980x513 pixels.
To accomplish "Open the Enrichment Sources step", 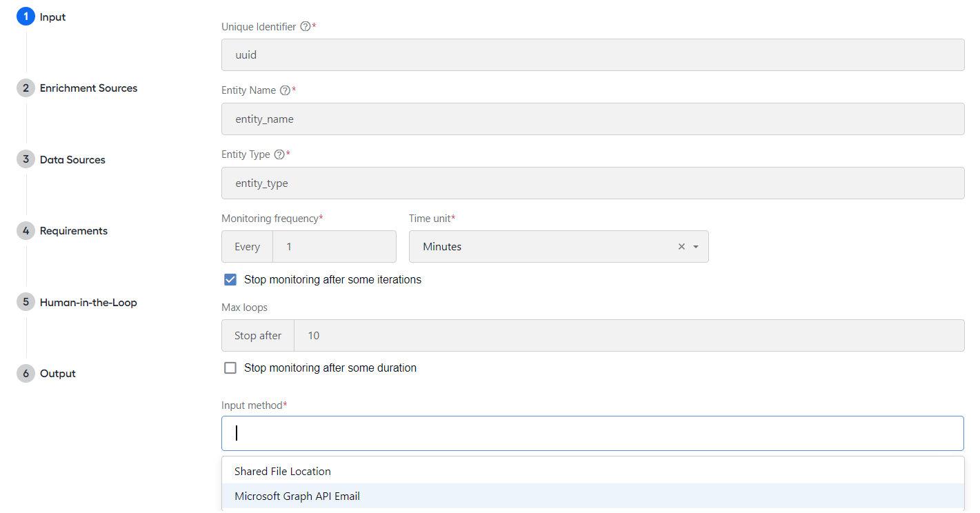I will coord(88,88).
